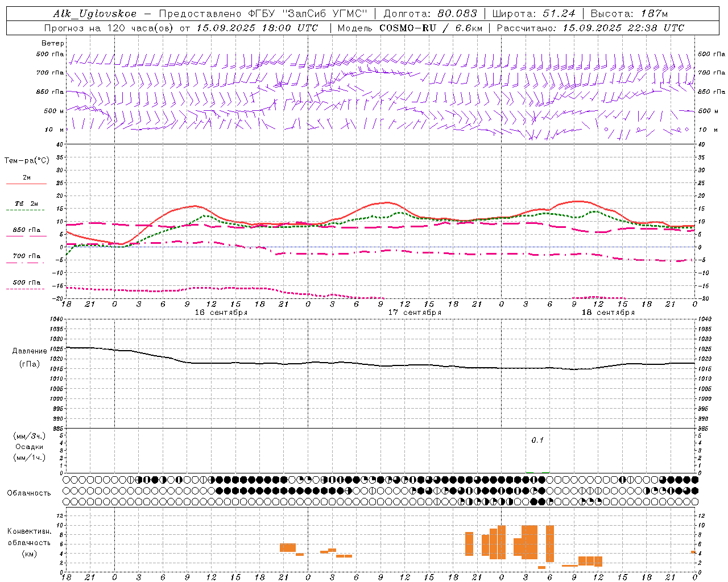Click the Высота: 187м value
Screen dimensions: 728x582
629,14
